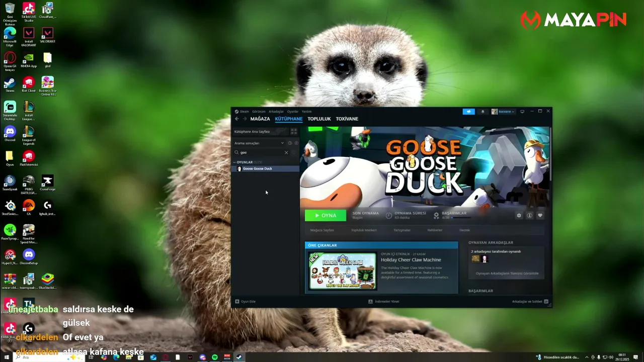Open the Yardım menu
This screenshot has width=644, height=362.
pyautogui.click(x=306, y=112)
